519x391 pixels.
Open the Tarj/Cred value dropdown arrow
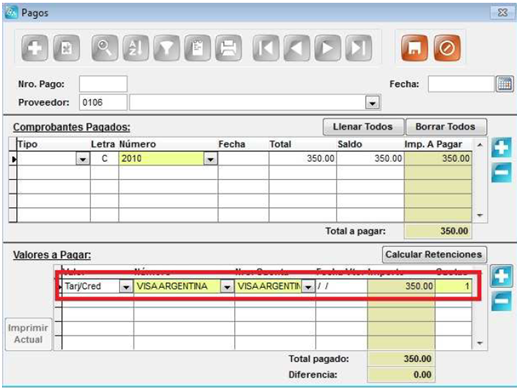point(126,287)
